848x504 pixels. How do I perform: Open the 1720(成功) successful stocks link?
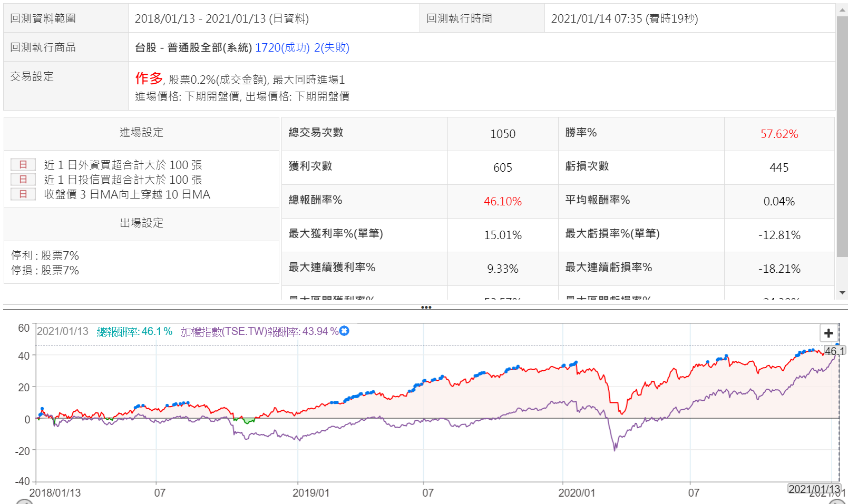(x=282, y=47)
